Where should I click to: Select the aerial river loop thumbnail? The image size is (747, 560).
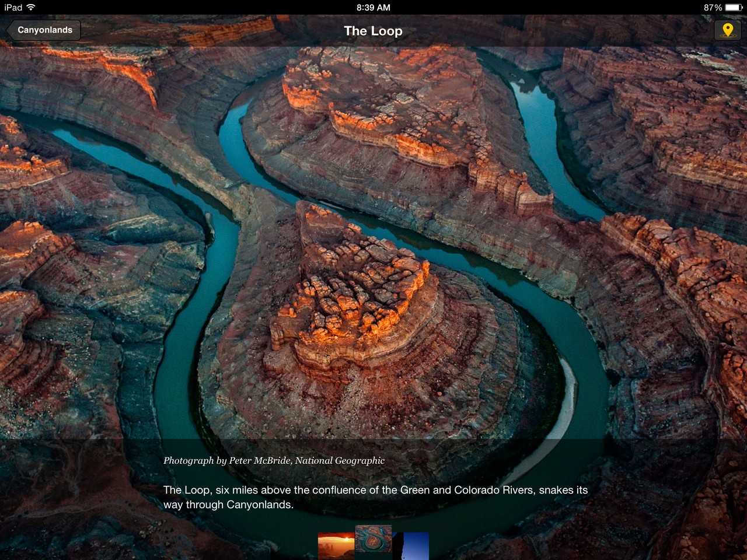click(373, 539)
